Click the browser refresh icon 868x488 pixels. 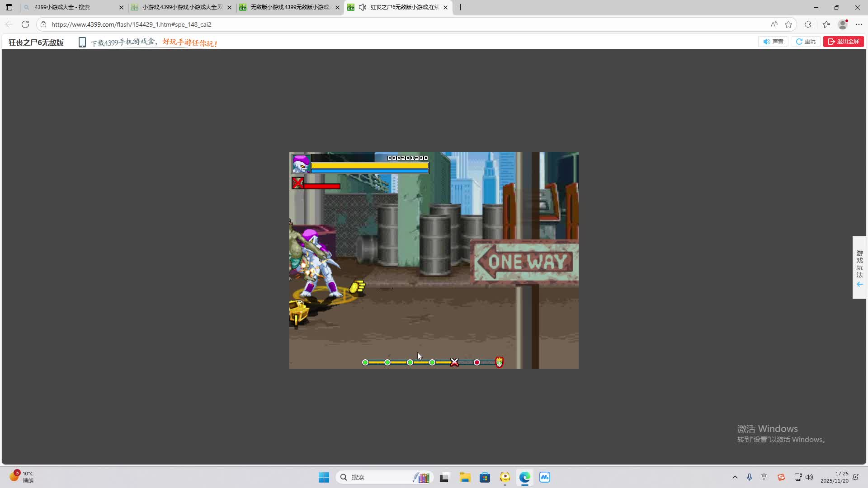[x=25, y=24]
